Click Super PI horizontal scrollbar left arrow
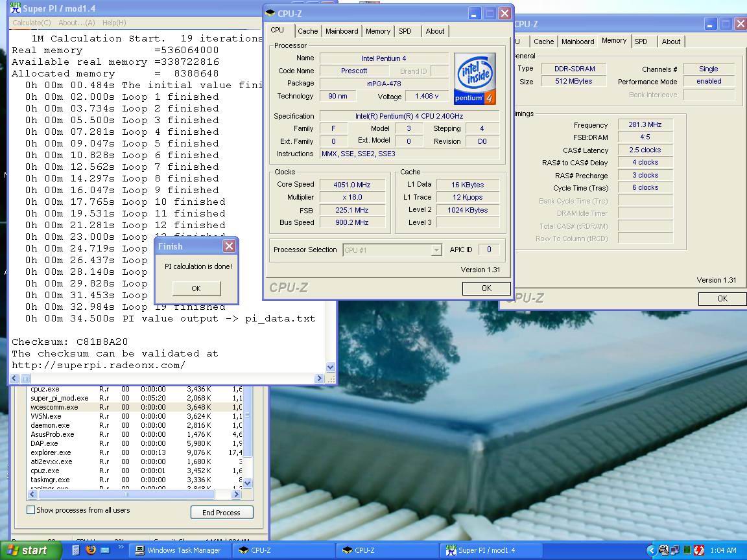 [14, 379]
